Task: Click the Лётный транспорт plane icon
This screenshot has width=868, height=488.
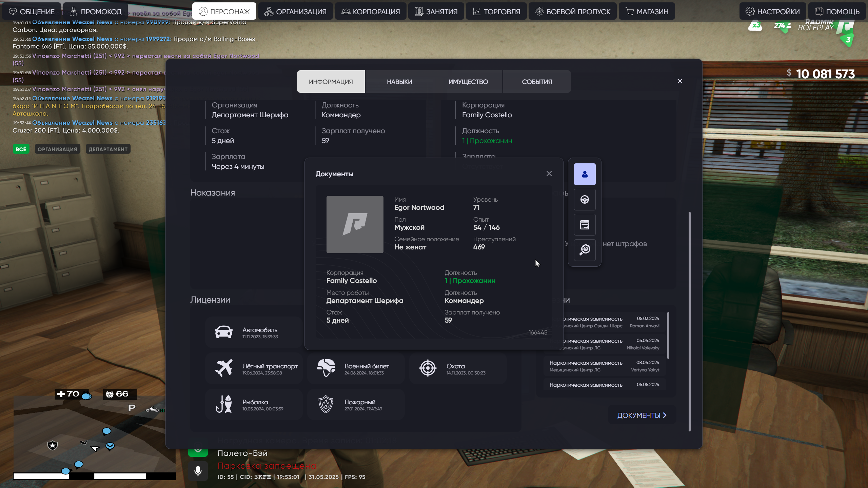Action: [x=224, y=368]
